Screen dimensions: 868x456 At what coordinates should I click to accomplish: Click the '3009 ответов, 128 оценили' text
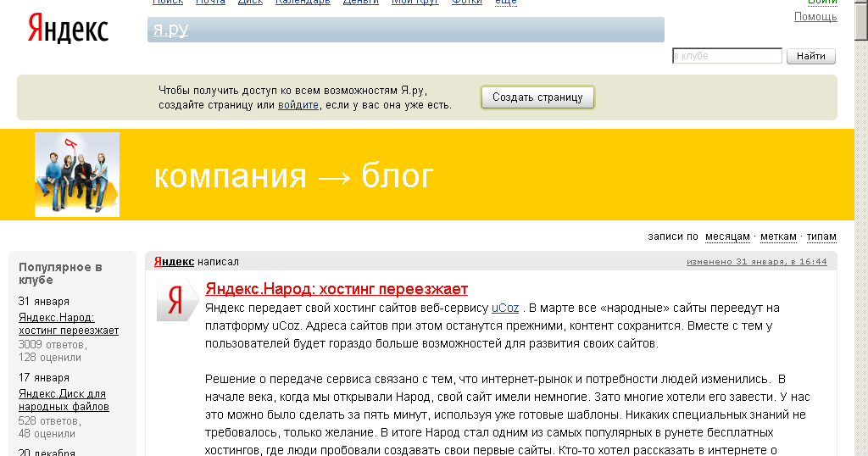53,352
